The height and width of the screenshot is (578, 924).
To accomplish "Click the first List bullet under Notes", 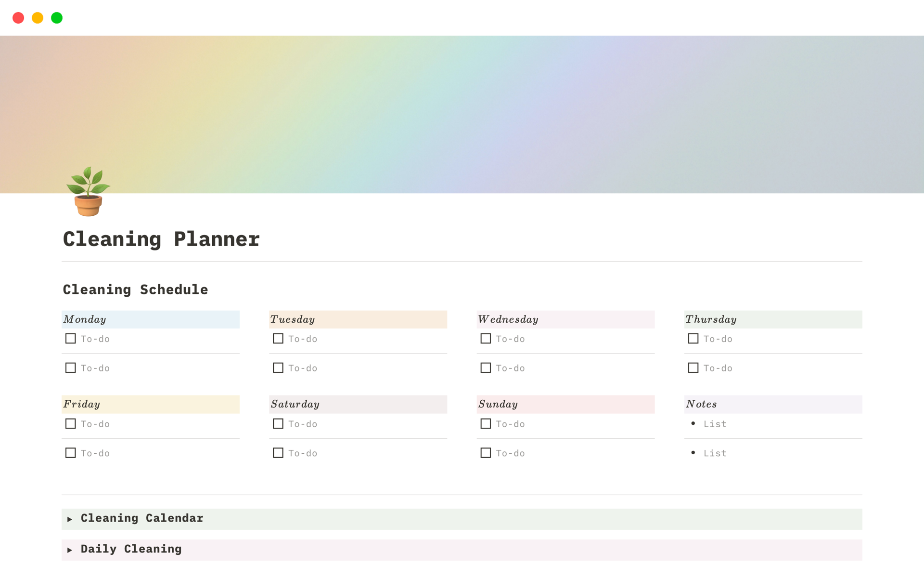I will (715, 424).
